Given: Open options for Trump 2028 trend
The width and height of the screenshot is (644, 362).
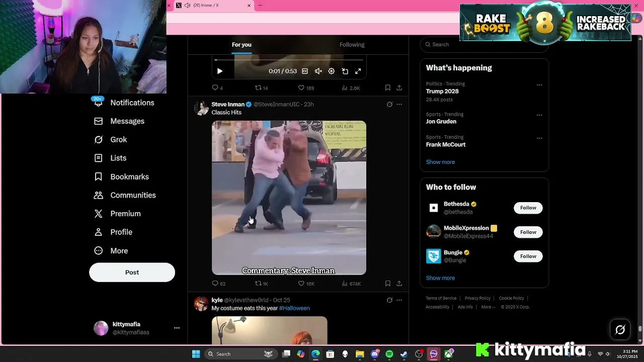Looking at the screenshot, I should pos(539,85).
